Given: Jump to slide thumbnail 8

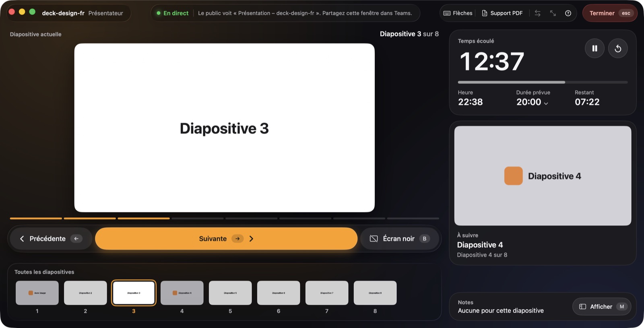Looking at the screenshot, I should pyautogui.click(x=375, y=293).
